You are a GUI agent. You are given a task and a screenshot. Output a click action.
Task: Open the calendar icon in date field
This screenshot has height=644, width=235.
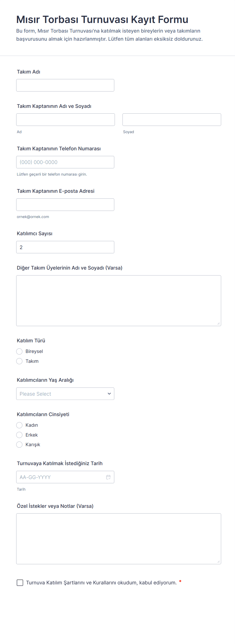click(x=108, y=477)
